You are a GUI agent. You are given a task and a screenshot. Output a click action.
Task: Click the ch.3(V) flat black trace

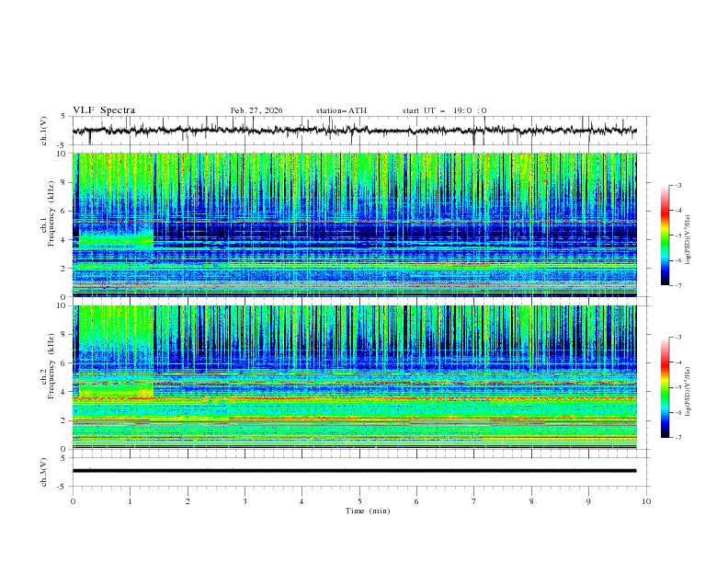354,471
